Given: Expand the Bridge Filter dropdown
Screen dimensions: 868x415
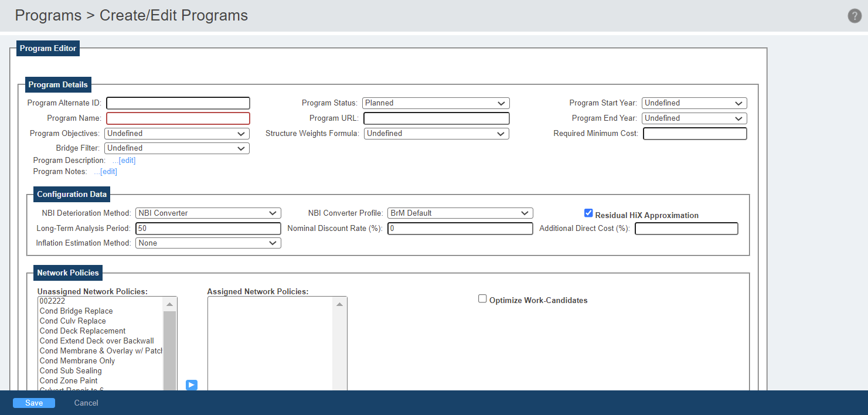Looking at the screenshot, I should tap(177, 148).
